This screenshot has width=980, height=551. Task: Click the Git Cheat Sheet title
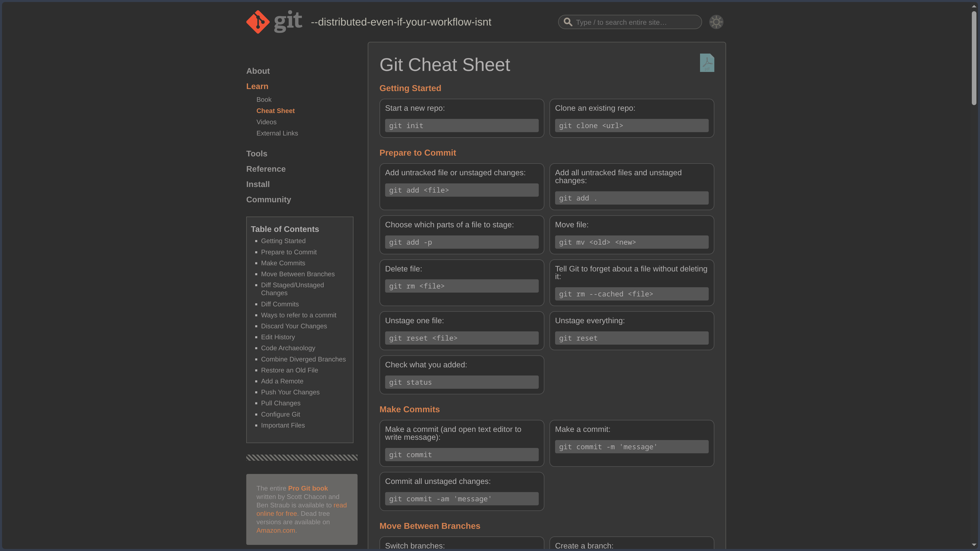[445, 65]
